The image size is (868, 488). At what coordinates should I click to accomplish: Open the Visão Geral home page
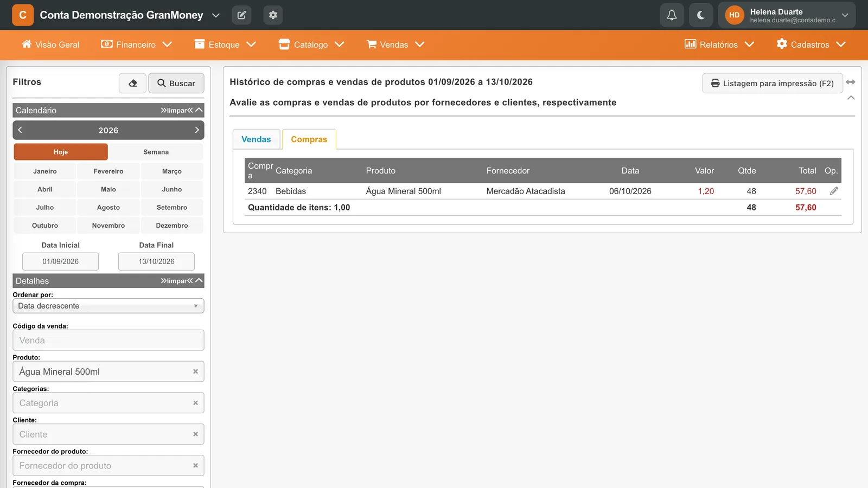[x=50, y=44]
